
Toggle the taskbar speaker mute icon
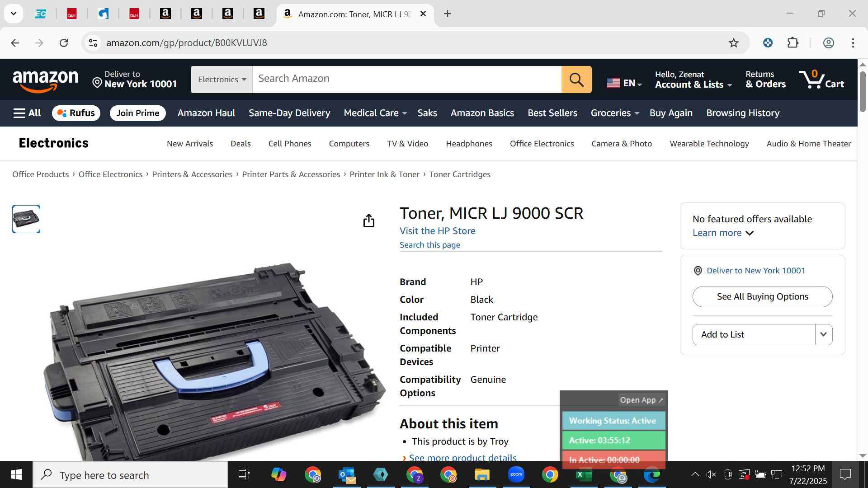711,474
